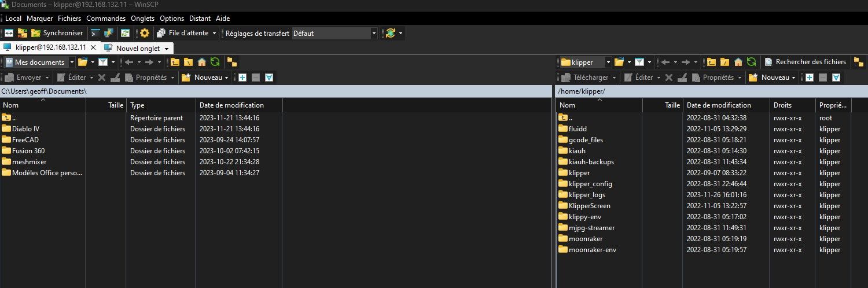Click the remote panel home directory icon

point(738,62)
